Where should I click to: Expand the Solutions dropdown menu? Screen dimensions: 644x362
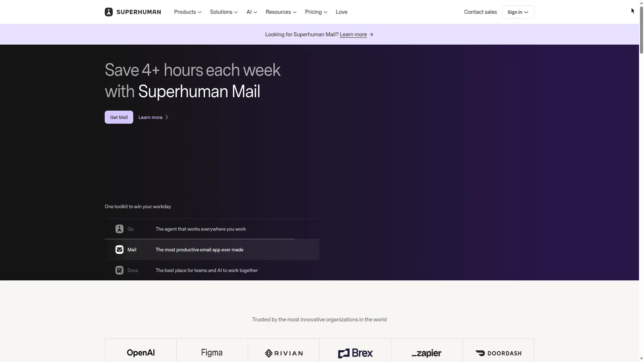(224, 12)
